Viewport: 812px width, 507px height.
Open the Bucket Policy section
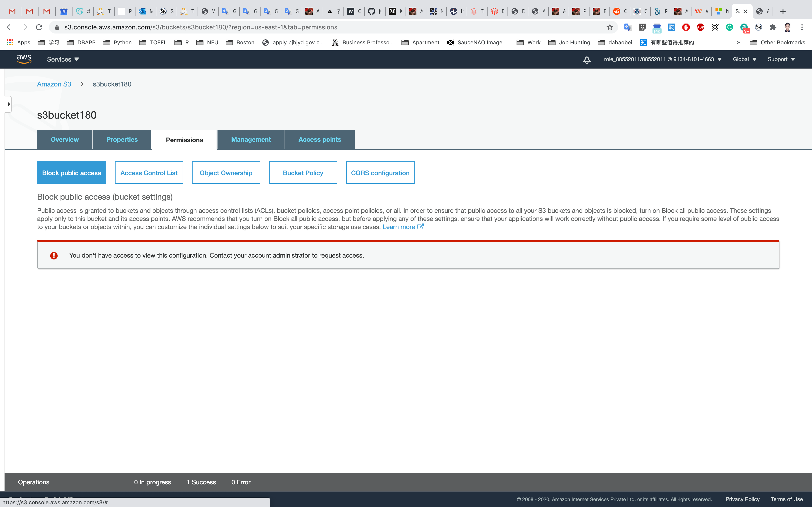(303, 173)
